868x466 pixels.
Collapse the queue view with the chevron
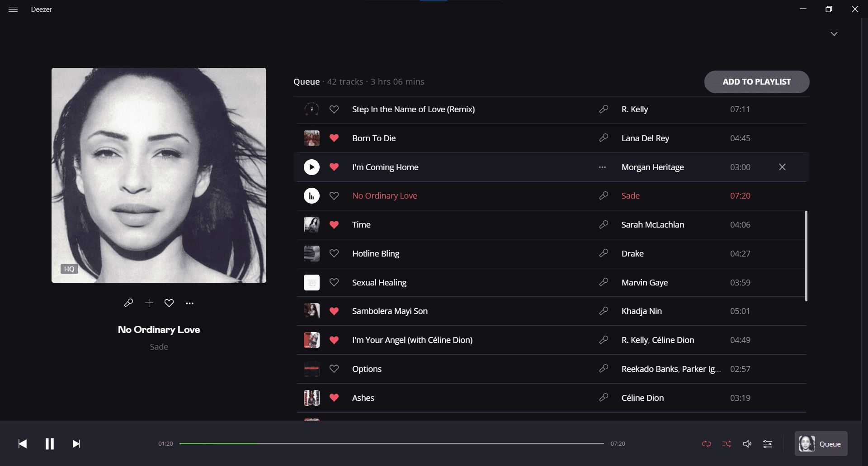[834, 34]
